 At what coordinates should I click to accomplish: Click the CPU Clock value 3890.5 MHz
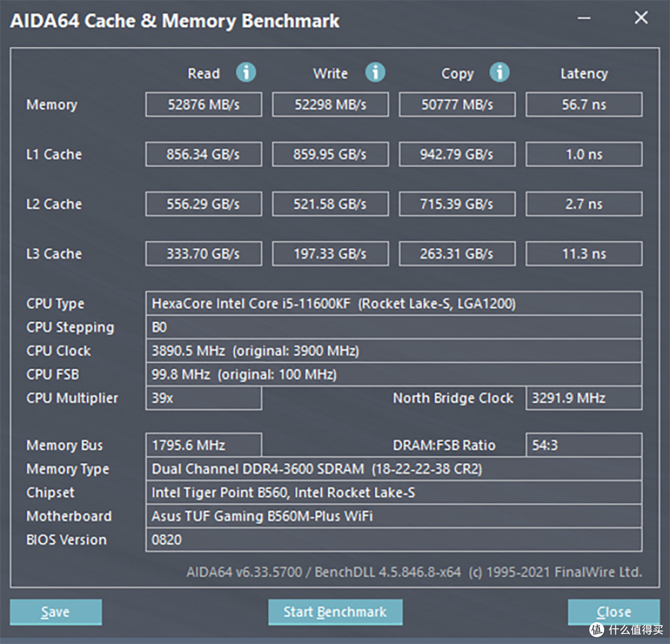[x=393, y=351]
